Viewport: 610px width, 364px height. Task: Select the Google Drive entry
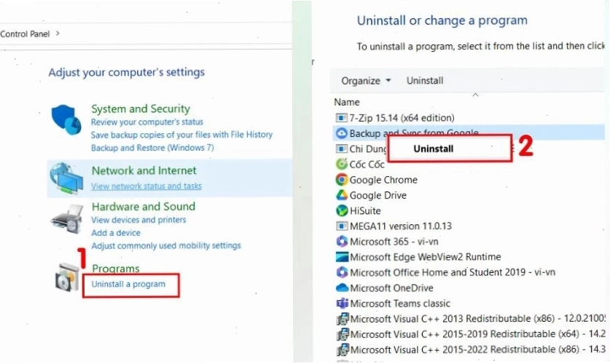(x=378, y=195)
